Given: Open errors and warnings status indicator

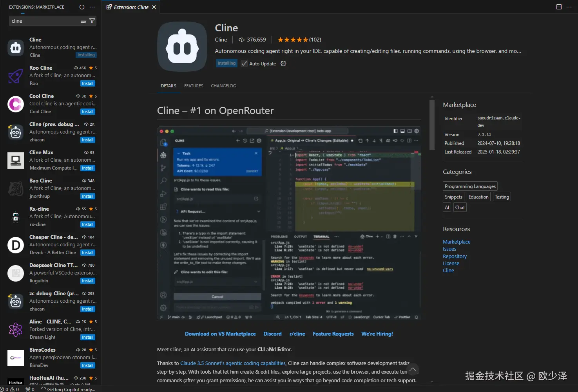Looking at the screenshot, I should [10, 389].
